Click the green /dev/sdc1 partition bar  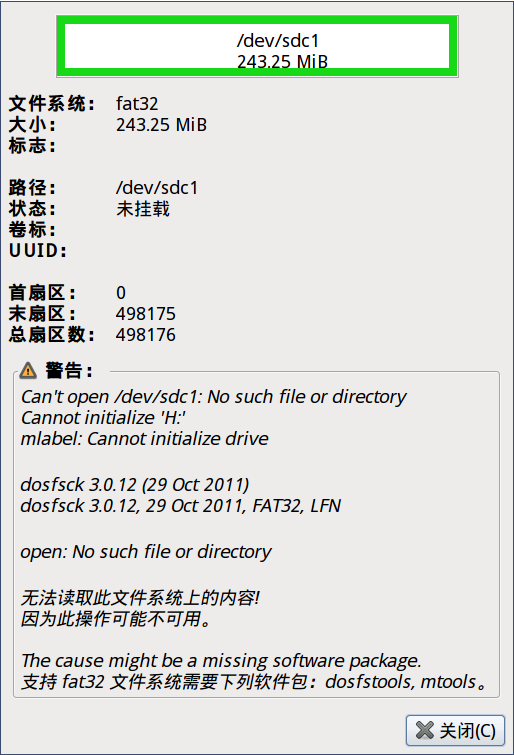point(257,46)
